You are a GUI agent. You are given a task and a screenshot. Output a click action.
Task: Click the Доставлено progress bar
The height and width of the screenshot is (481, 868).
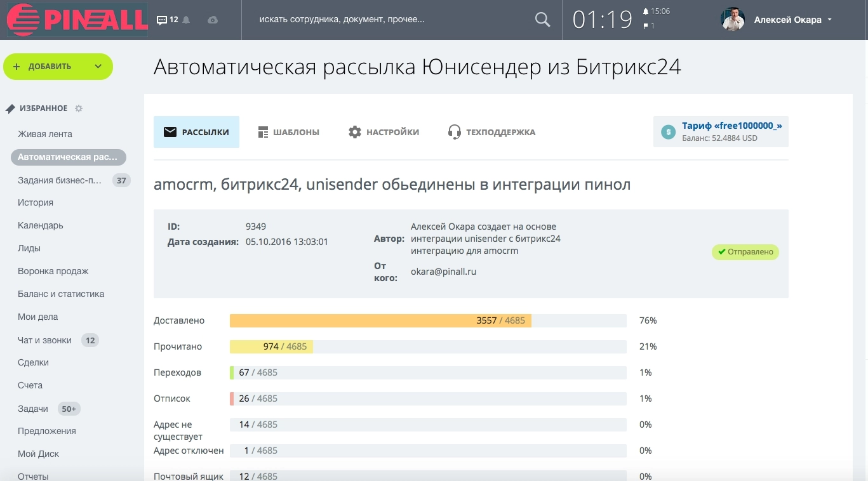coord(380,320)
